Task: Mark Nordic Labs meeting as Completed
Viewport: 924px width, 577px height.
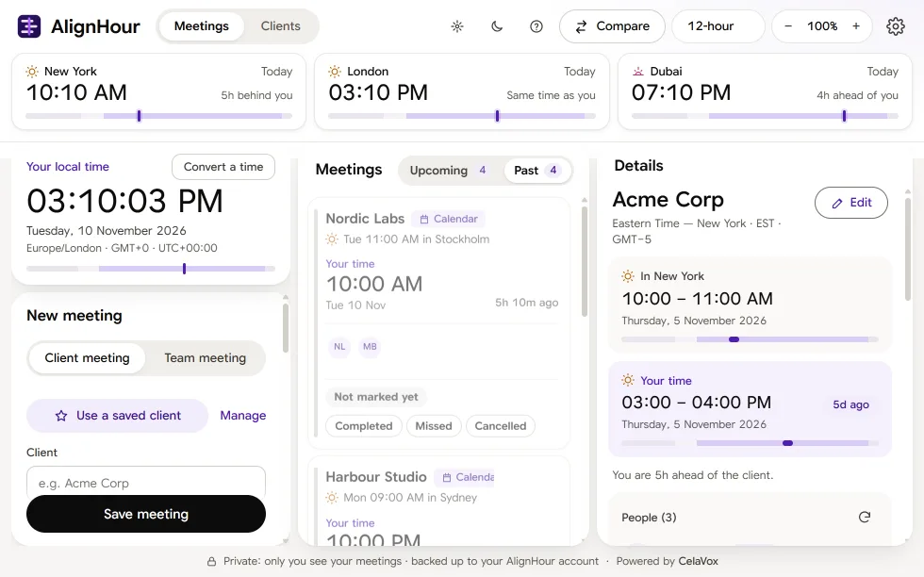Action: tap(364, 425)
